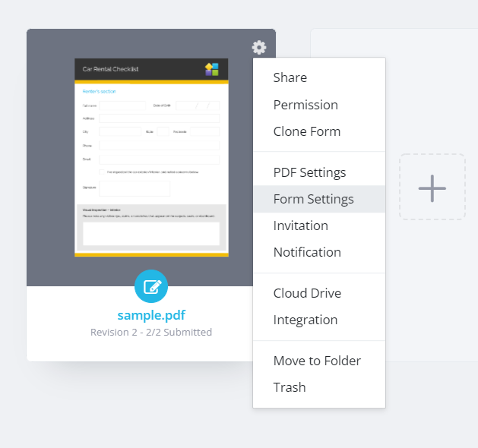Send the form to Trash

[x=290, y=387]
